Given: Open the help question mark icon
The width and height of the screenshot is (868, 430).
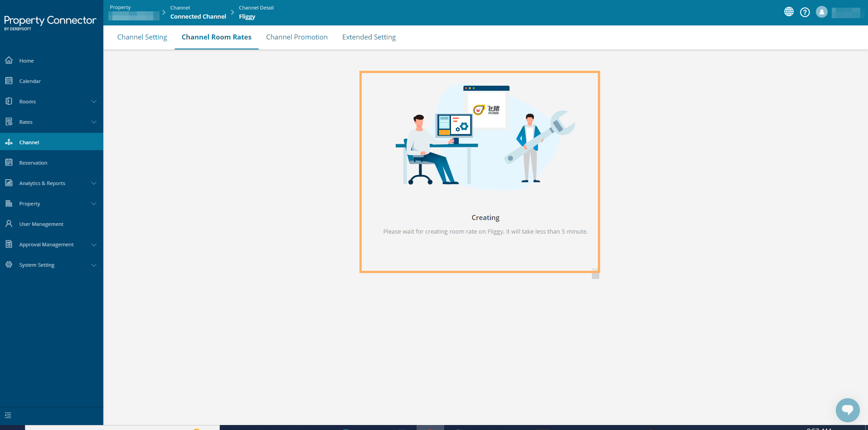Looking at the screenshot, I should tap(805, 12).
